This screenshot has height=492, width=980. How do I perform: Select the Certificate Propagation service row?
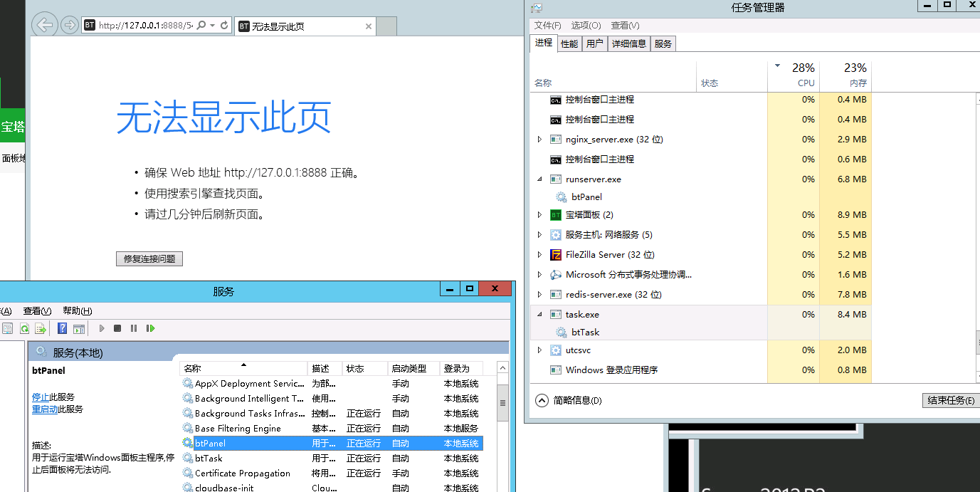332,473
